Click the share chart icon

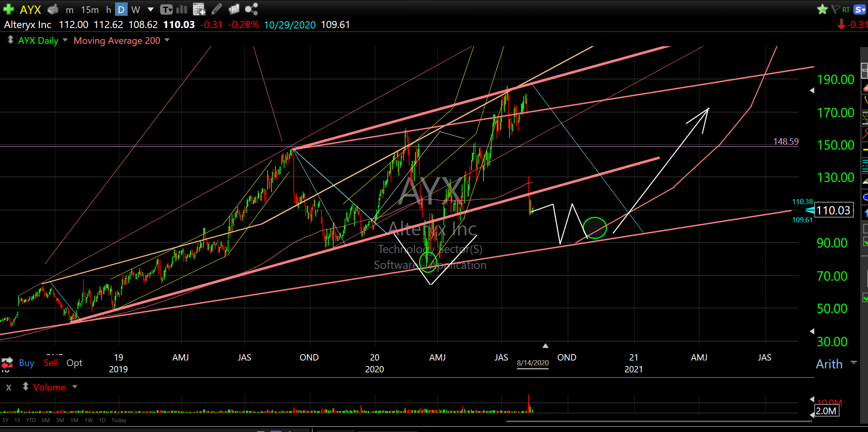tap(251, 9)
